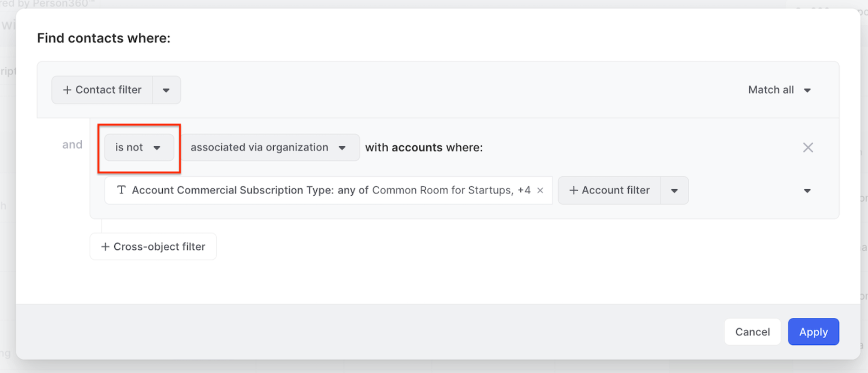This screenshot has height=373, width=868.
Task: Collapse the account filter row using right-side arrow
Action: coord(807,191)
